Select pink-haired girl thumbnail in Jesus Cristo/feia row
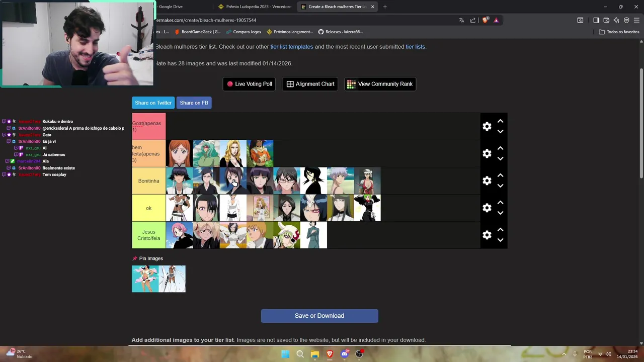 [x=179, y=235]
